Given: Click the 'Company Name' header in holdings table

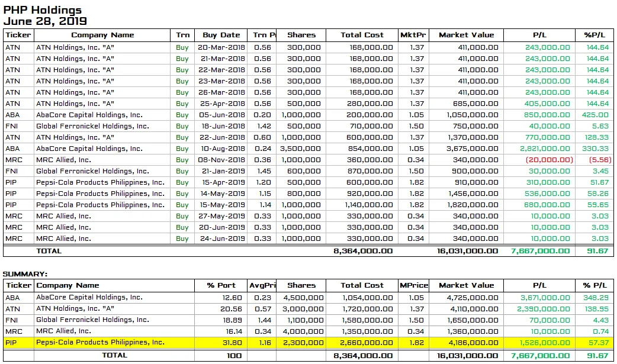Looking at the screenshot, I should point(102,35).
